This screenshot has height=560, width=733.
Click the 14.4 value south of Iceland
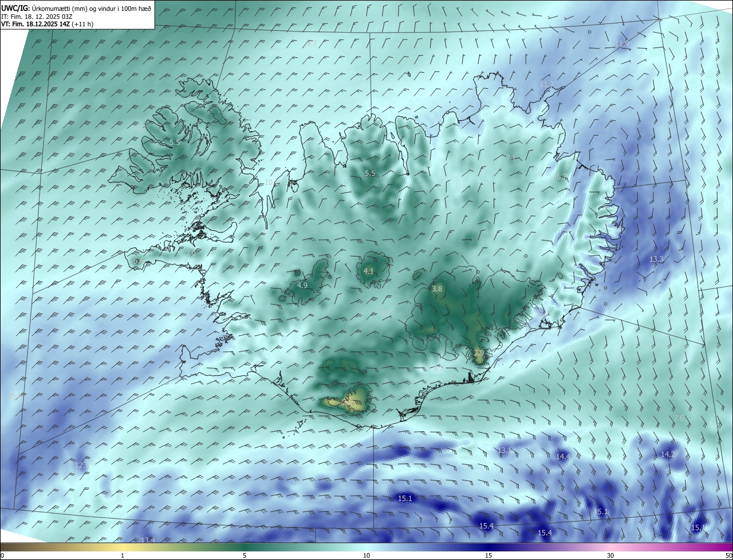pos(563,456)
